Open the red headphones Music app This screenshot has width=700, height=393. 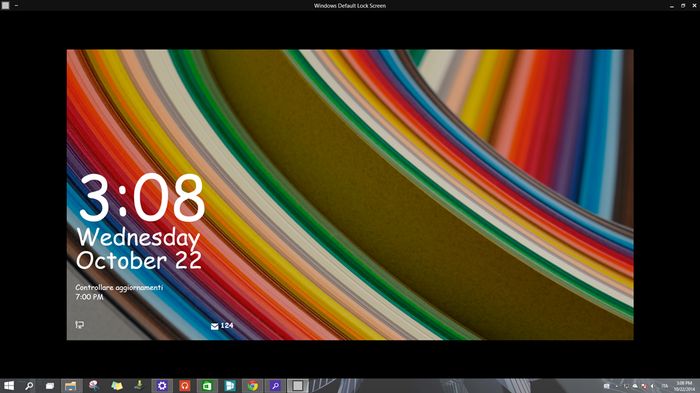[x=184, y=386]
